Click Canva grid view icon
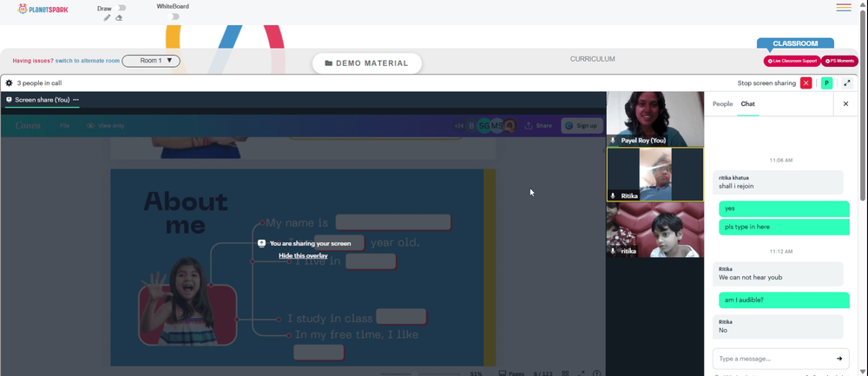Viewport: 868px width, 376px height. tap(566, 373)
